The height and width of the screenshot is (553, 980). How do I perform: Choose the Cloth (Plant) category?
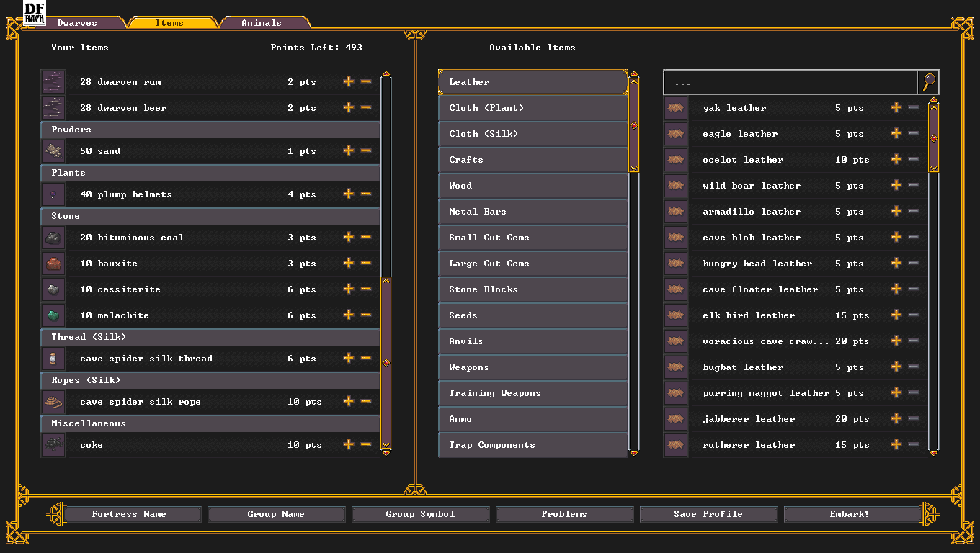click(533, 108)
